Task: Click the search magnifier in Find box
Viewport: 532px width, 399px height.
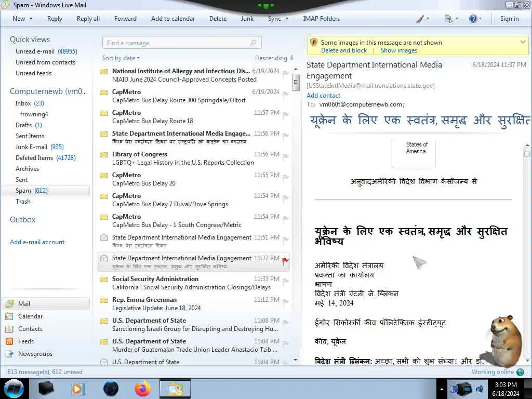Action: (x=253, y=43)
